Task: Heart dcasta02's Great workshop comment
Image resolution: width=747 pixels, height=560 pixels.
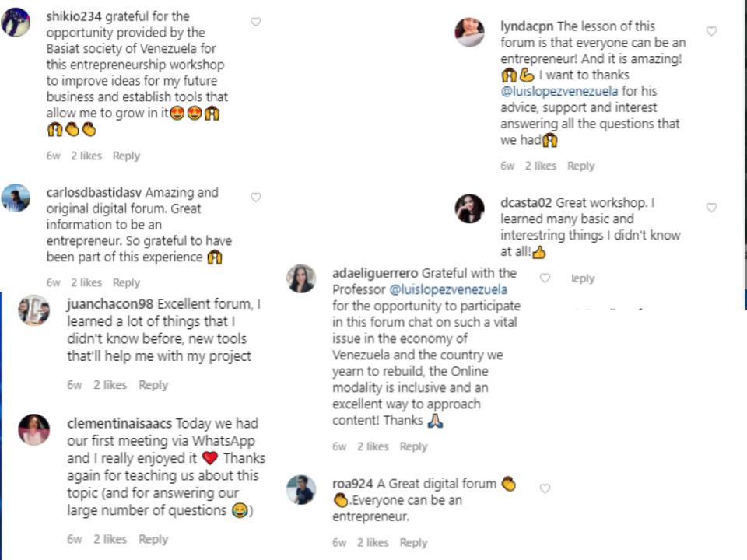Action: click(711, 208)
